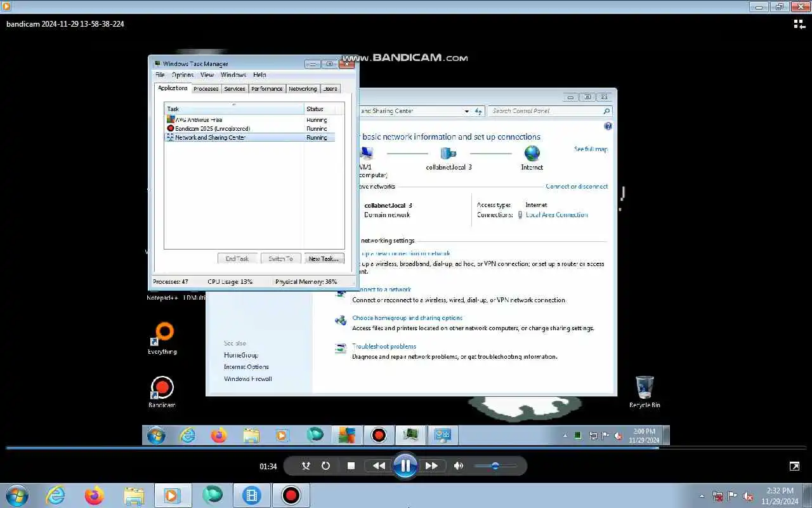The image size is (812, 508).
Task: Switch to the Networking tab
Action: [x=303, y=89]
